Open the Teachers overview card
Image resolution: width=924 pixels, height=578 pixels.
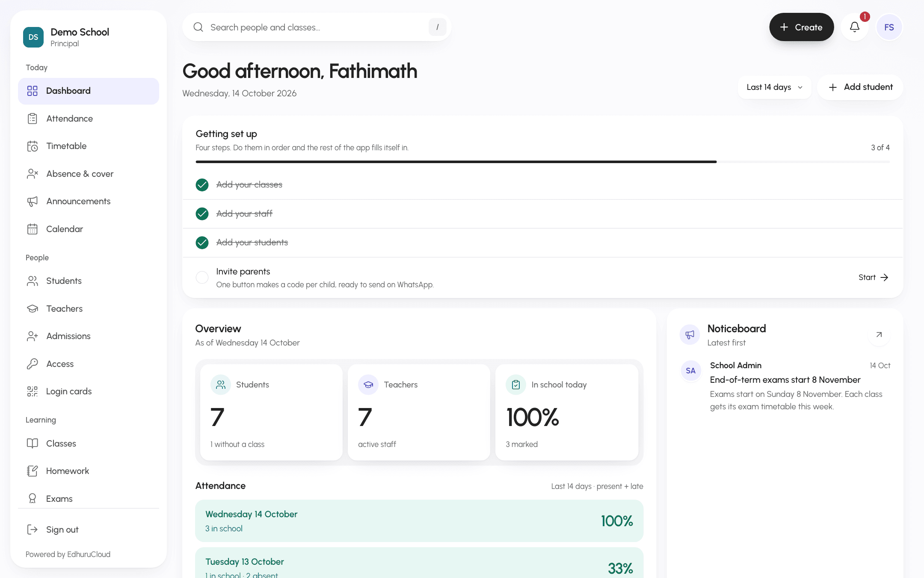click(419, 412)
